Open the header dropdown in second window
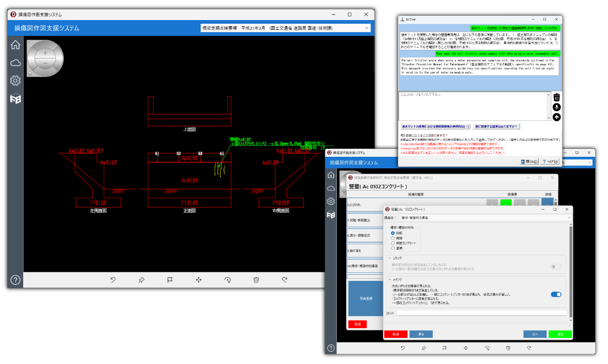 (589, 162)
